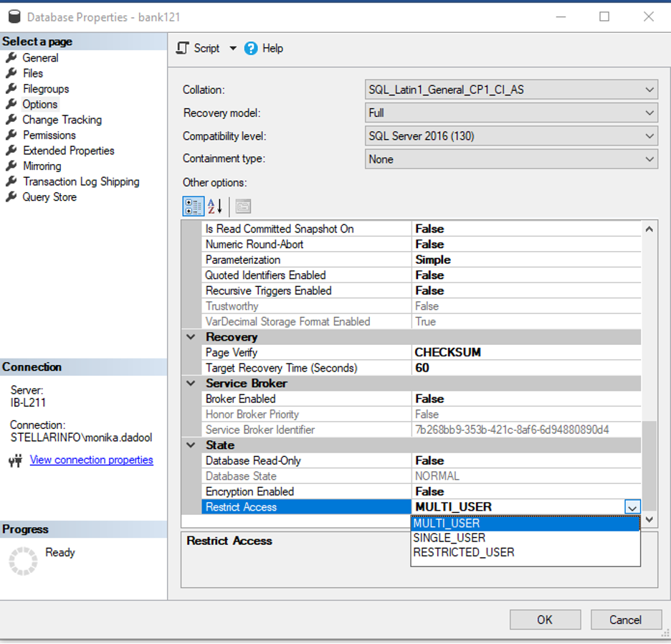Select the Trustworthy row

pos(421,306)
